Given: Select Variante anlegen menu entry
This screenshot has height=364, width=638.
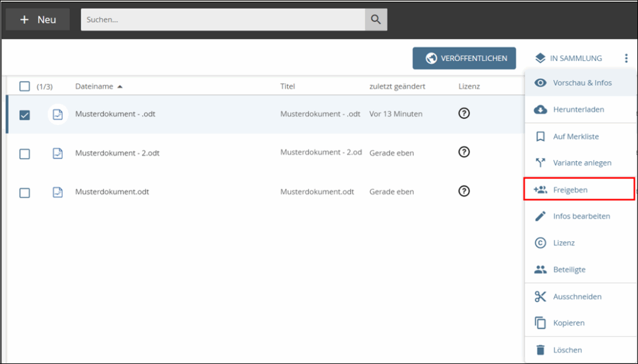Looking at the screenshot, I should (x=581, y=163).
